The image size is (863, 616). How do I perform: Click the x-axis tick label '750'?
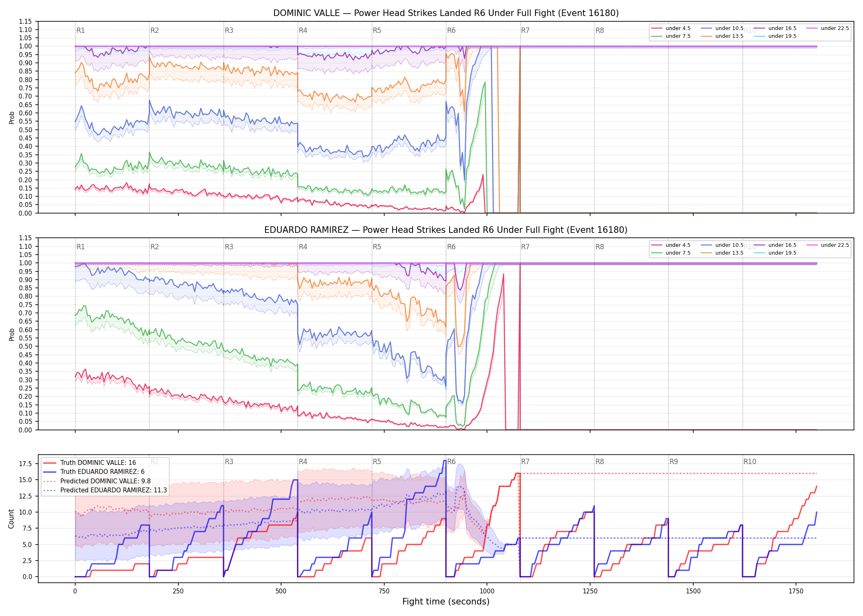[384, 591]
